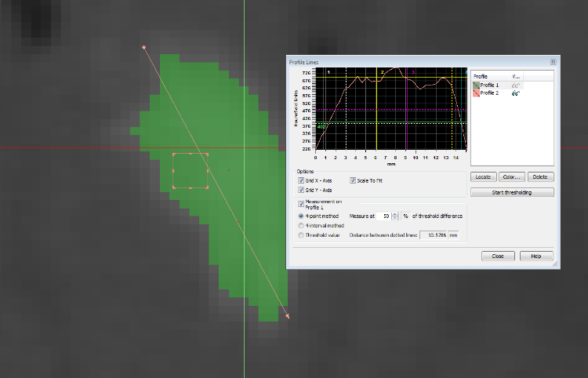This screenshot has width=588, height=378.
Task: Choose the 4-interval method option
Action: pyautogui.click(x=301, y=225)
